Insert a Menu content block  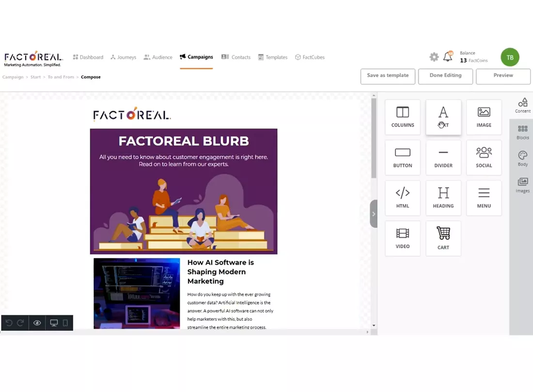(484, 198)
